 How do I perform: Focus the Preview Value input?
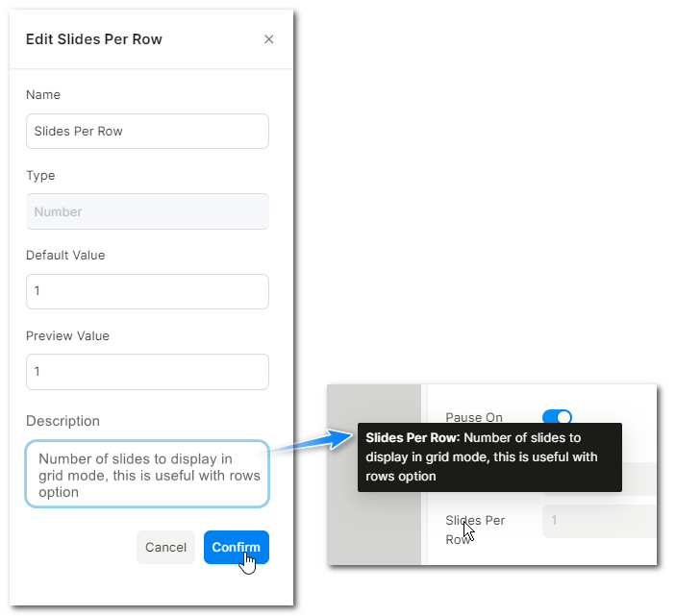click(147, 371)
